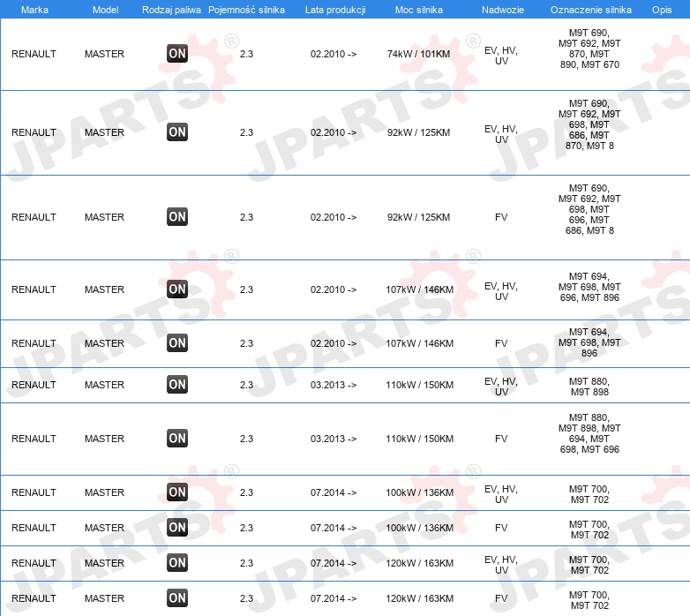690x616 pixels.
Task: Click the Marka column header
Action: coord(34,10)
